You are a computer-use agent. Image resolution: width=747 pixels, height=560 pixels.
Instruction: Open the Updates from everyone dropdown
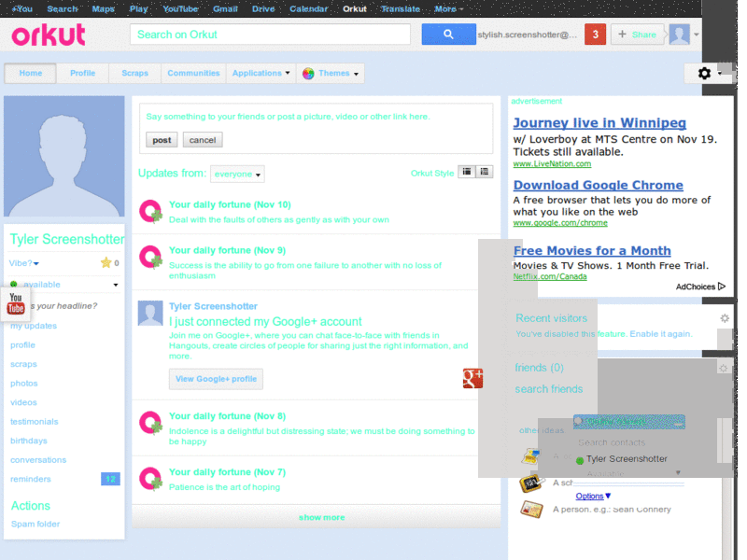[237, 175]
